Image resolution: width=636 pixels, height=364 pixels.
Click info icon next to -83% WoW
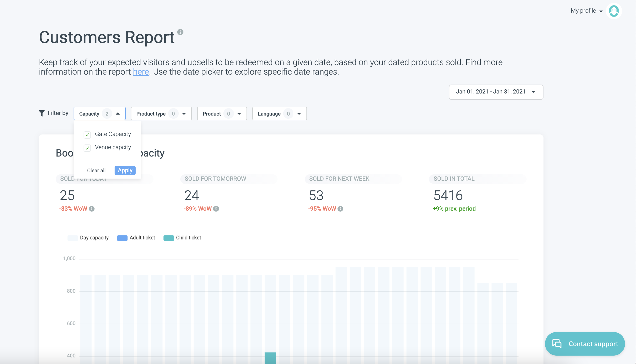click(92, 209)
